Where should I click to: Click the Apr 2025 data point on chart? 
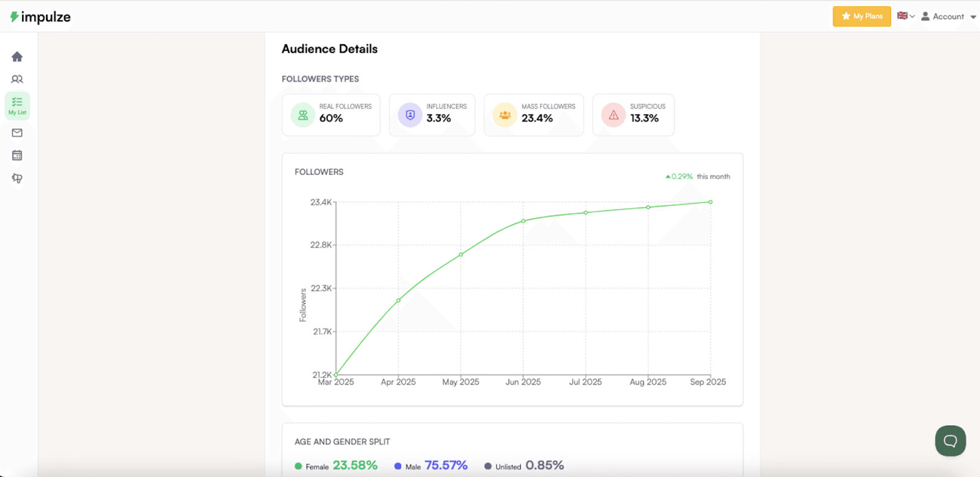398,300
